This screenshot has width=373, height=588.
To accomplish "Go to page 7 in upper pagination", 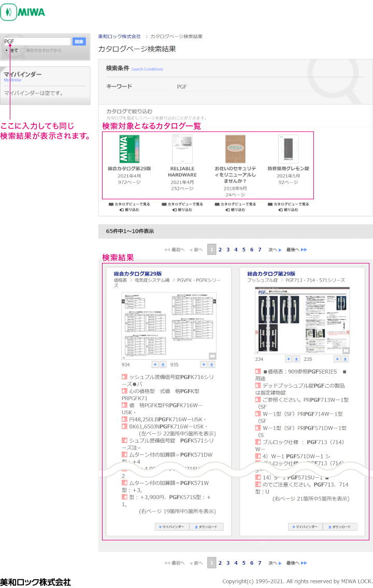I will tap(260, 249).
